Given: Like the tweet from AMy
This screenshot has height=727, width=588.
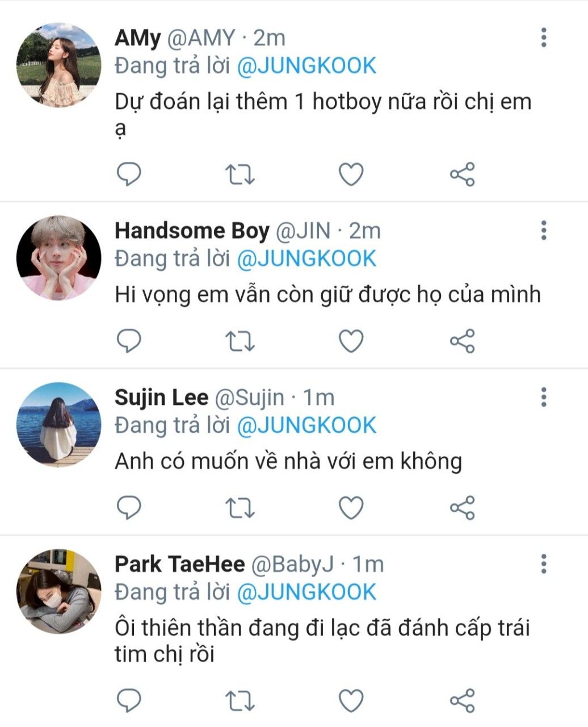Looking at the screenshot, I should point(351,174).
